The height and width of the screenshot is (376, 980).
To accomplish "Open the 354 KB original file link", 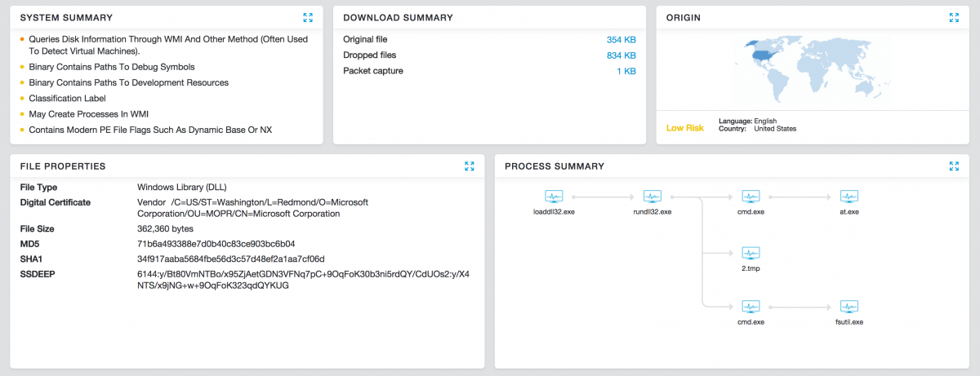I will pyautogui.click(x=621, y=39).
